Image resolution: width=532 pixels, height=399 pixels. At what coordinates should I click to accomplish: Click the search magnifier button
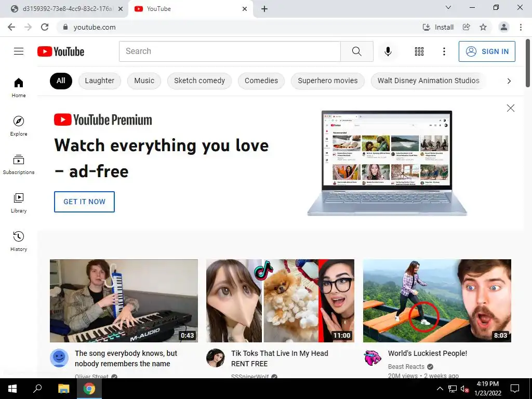pyautogui.click(x=356, y=51)
